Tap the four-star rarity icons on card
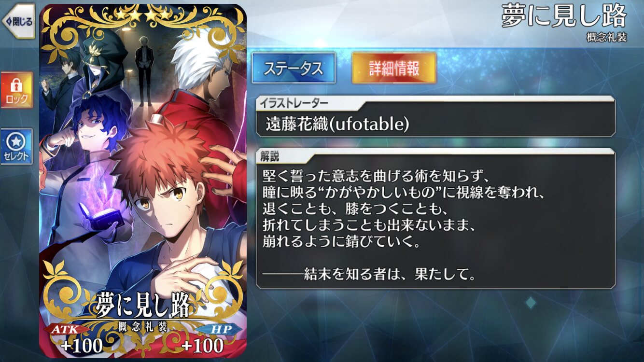The image size is (644, 362). (143, 15)
